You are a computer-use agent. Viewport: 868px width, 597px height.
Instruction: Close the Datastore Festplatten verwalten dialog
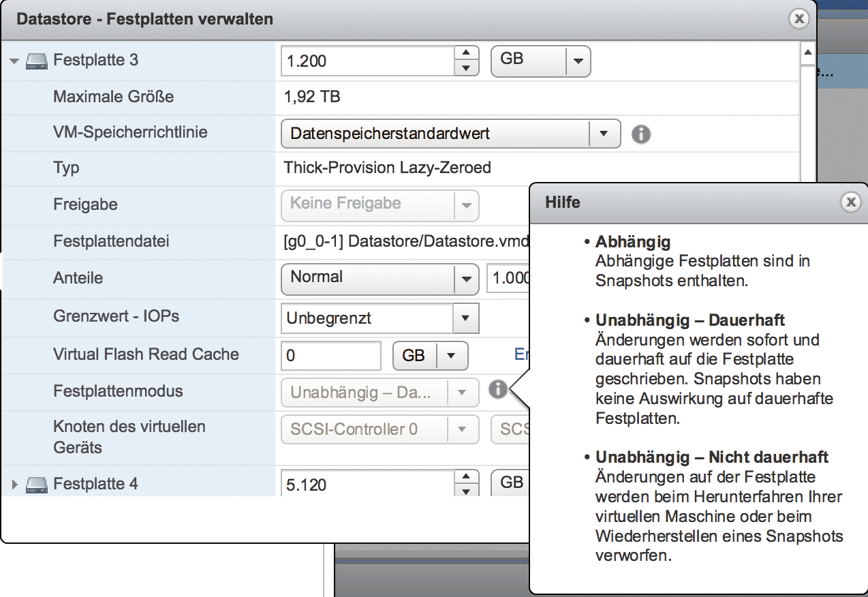799,18
